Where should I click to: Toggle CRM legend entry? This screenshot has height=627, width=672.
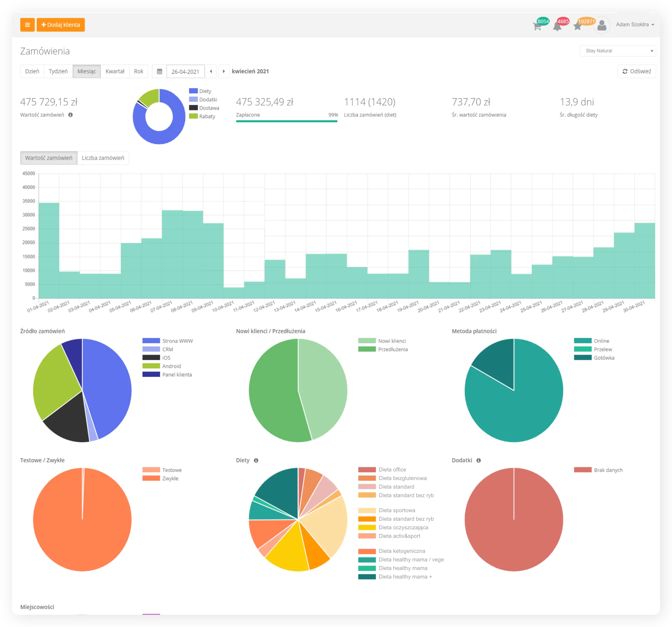coord(158,349)
